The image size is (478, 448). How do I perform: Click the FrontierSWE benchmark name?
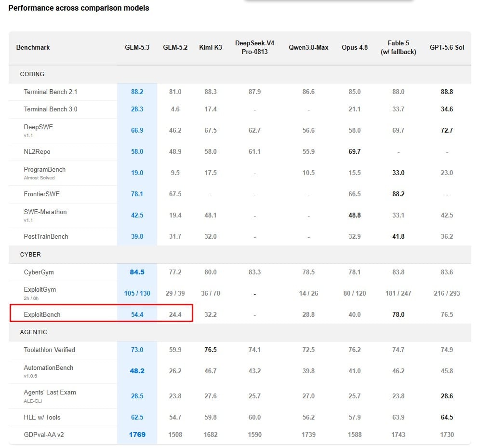42,194
